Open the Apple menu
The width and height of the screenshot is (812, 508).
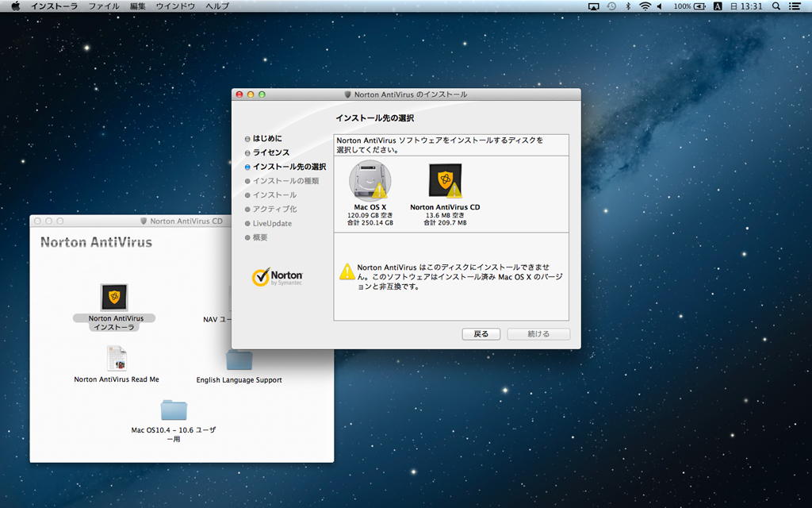[16, 6]
